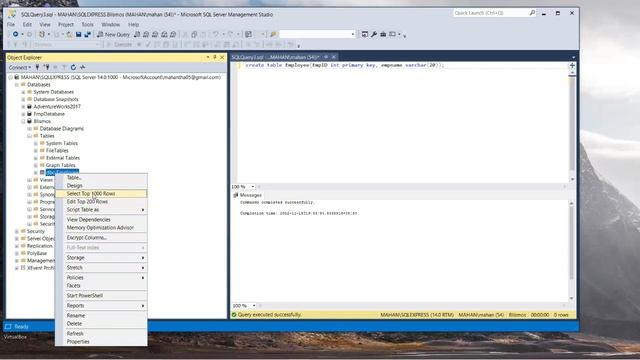Close the Object Explorer panel
The height and width of the screenshot is (360, 640).
(222, 58)
